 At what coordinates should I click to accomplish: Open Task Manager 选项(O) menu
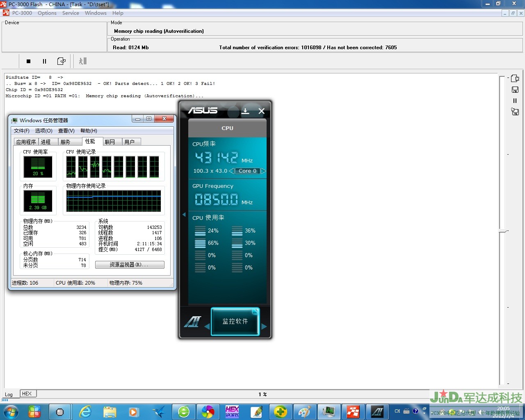(44, 131)
